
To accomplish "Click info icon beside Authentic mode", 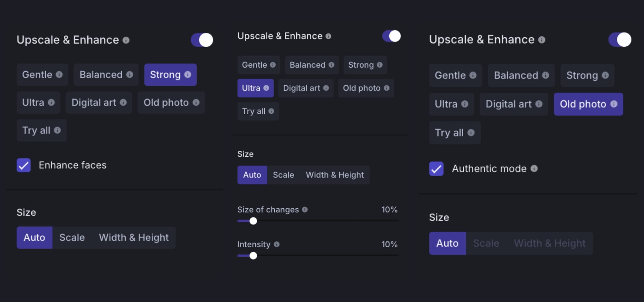I will pyautogui.click(x=534, y=169).
